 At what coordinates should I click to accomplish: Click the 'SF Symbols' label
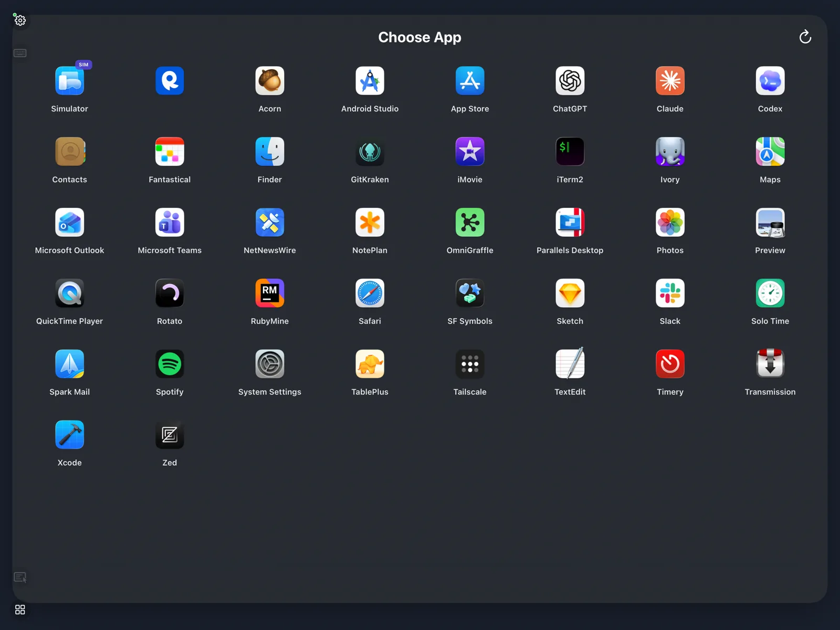click(470, 321)
